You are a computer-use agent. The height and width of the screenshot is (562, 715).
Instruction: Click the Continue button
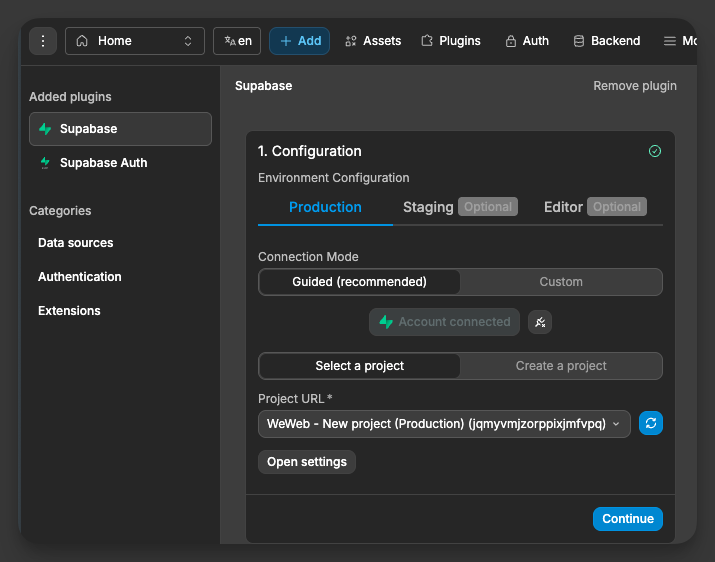click(x=627, y=519)
